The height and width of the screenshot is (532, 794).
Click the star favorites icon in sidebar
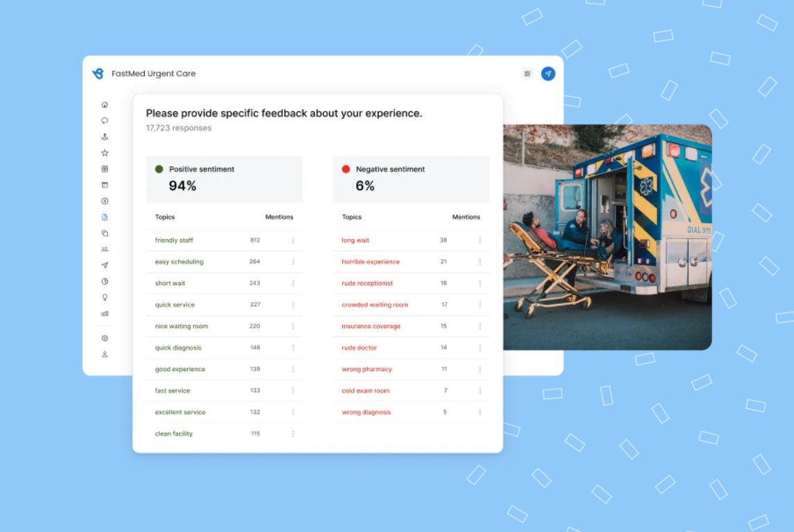click(105, 152)
